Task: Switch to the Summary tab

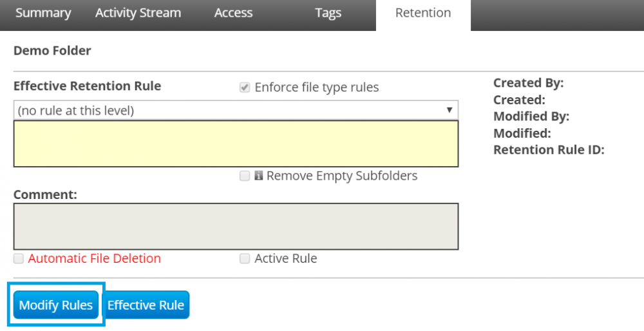Action: tap(43, 13)
